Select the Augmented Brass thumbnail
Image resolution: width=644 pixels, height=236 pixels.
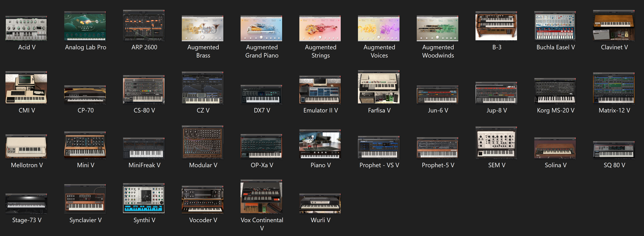pos(203,28)
